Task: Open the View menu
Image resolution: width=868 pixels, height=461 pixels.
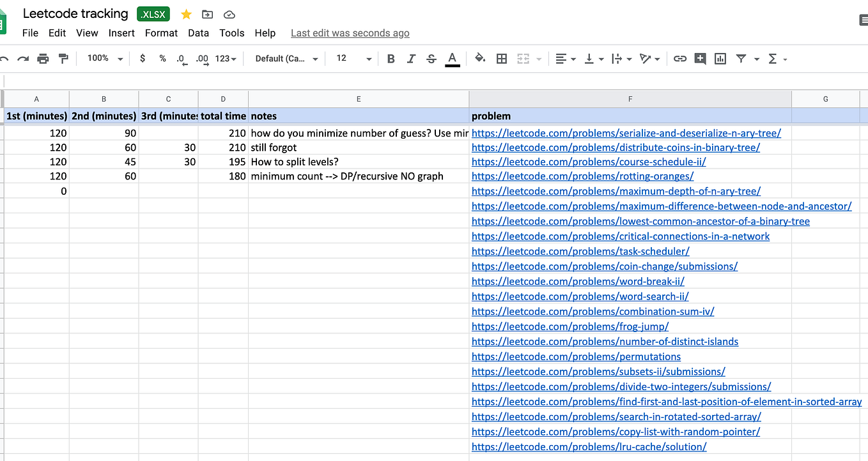Action: tap(87, 33)
